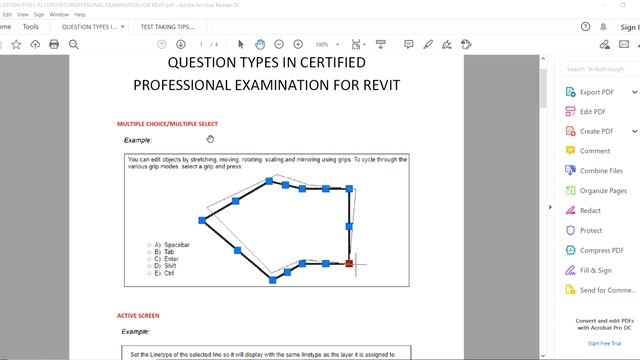Select answer E) Ctrl radio button

pos(149,273)
